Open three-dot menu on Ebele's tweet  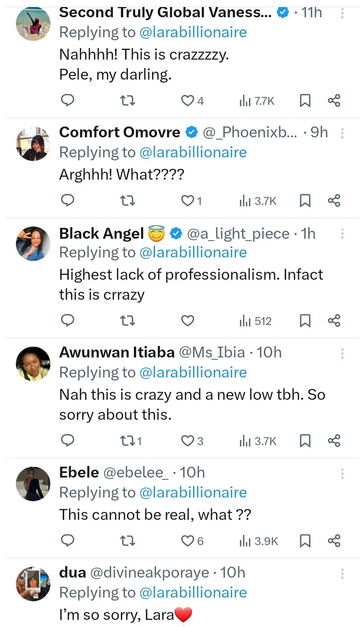tap(342, 473)
